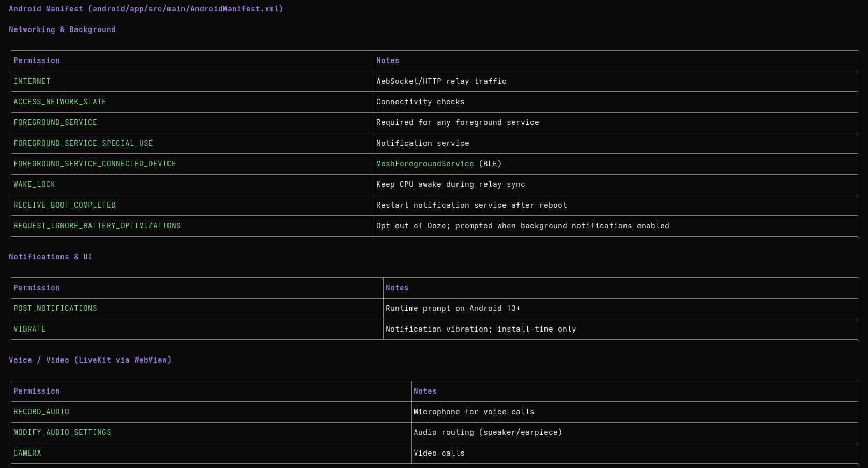The image size is (868, 468).
Task: Select the 'Notification service' note
Action: (x=423, y=143)
